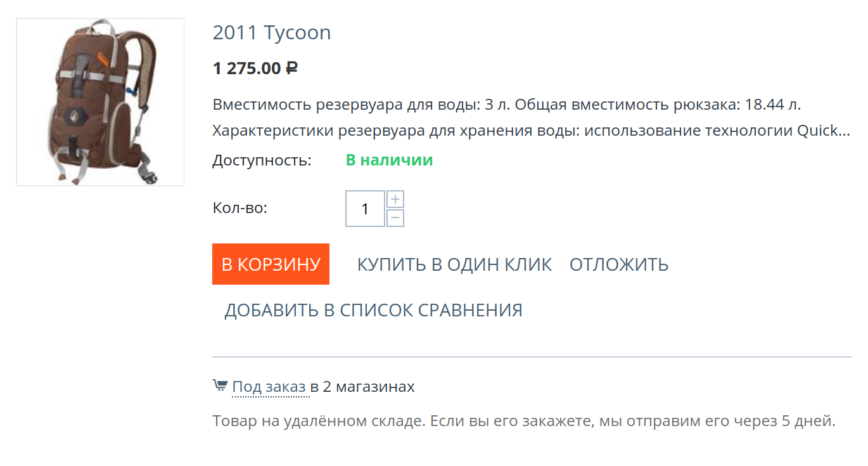Click the small shopping cart icon
Screen dimensions: 868x466
pos(219,385)
